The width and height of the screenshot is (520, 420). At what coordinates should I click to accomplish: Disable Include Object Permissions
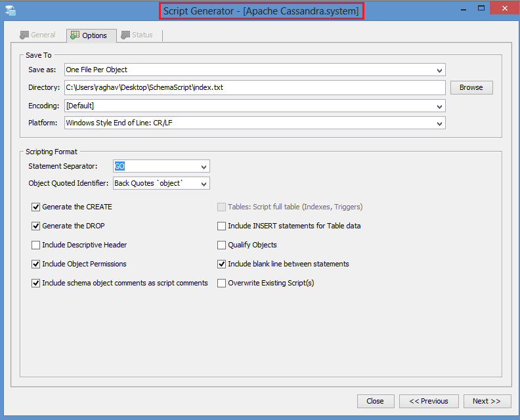point(36,264)
